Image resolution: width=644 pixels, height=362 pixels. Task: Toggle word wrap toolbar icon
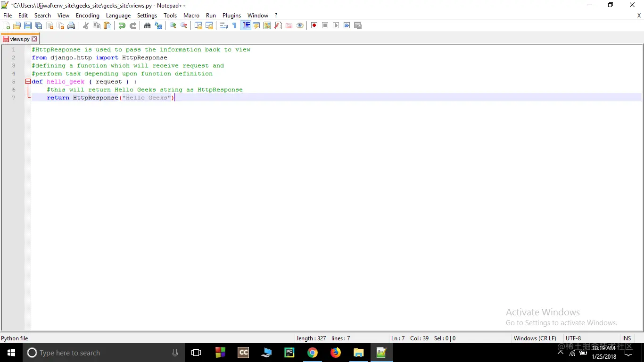[224, 25]
